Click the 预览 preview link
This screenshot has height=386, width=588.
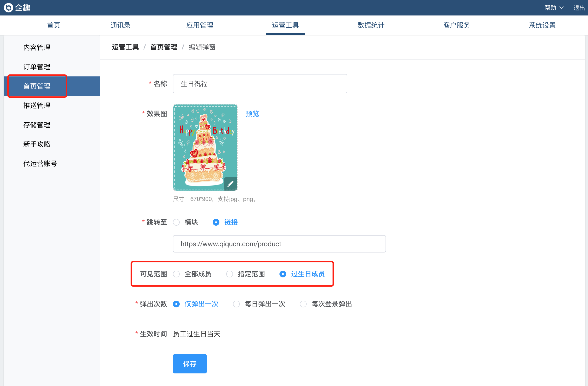click(x=252, y=113)
